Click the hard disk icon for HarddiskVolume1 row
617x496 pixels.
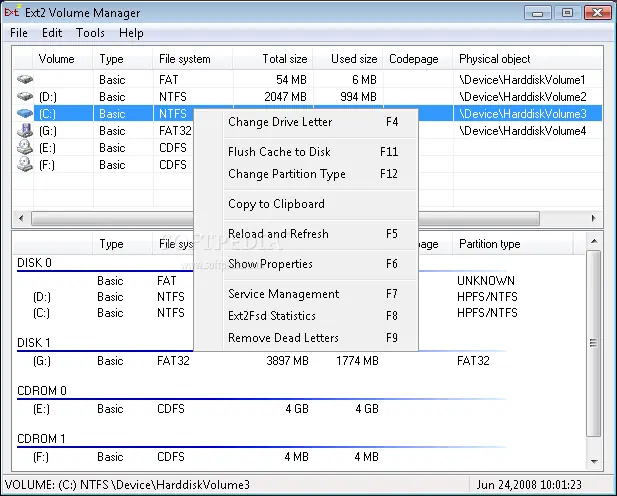tap(24, 80)
